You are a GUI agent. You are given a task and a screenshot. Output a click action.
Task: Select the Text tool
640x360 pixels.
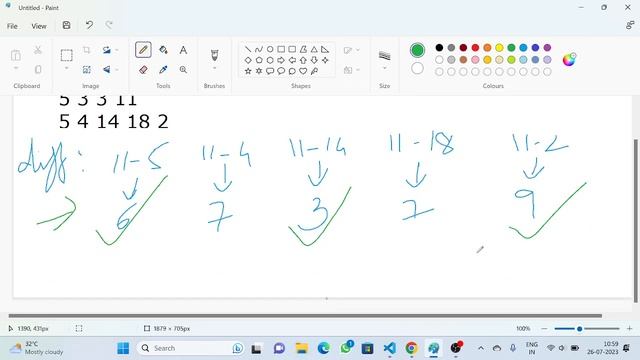[183, 50]
